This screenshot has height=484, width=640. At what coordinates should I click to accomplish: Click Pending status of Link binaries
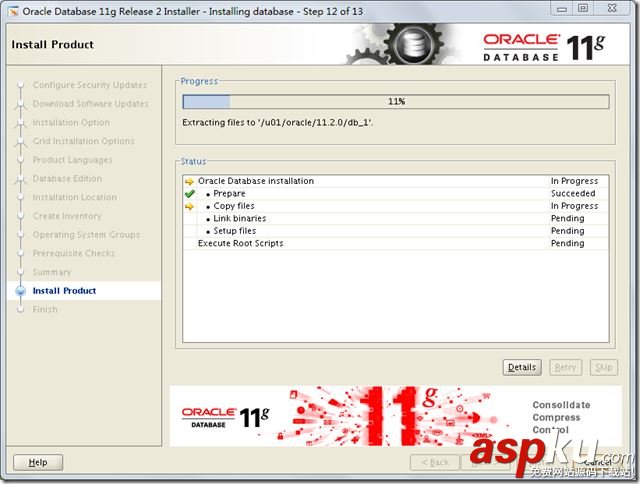pyautogui.click(x=568, y=218)
